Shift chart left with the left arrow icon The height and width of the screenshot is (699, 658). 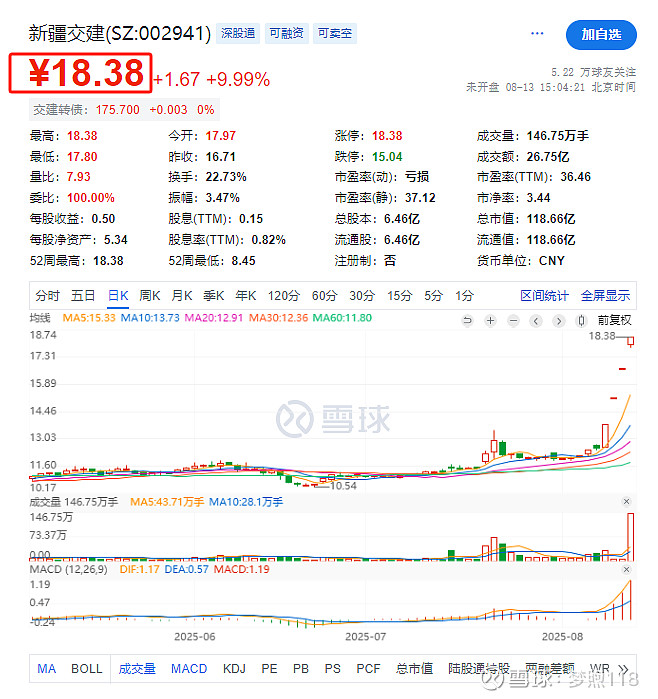click(536, 321)
